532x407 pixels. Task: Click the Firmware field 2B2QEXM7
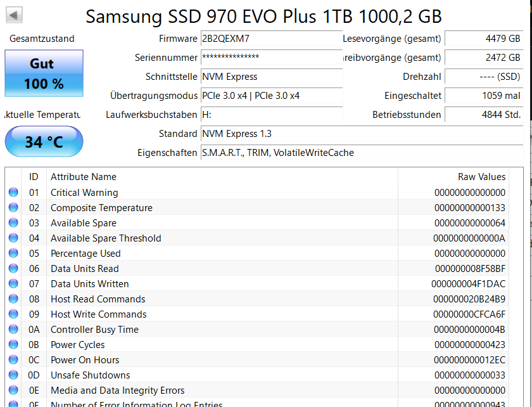[x=272, y=39]
